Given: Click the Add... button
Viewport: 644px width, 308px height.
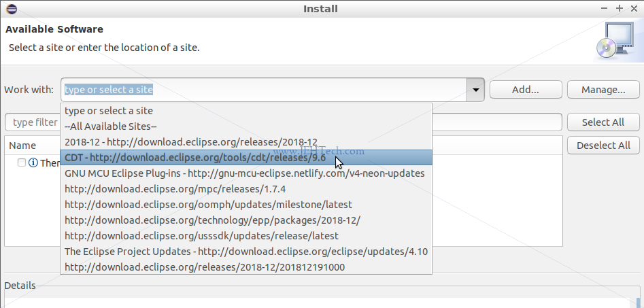Looking at the screenshot, I should [526, 90].
